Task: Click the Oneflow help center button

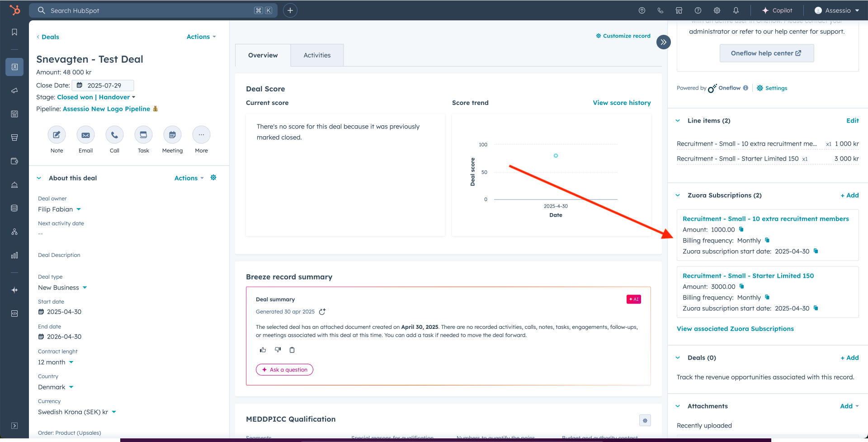Action: click(x=766, y=53)
